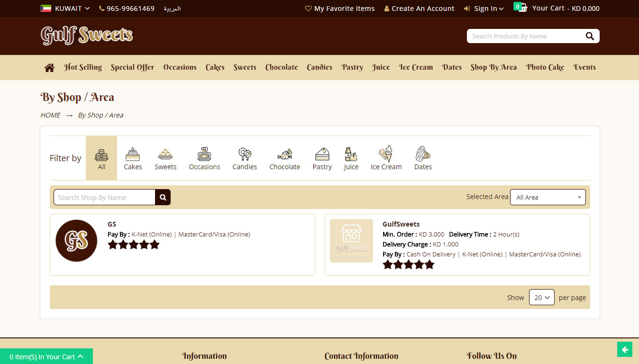The image size is (639, 364).
Task: Click the GS shop star rating
Action: pos(134,245)
